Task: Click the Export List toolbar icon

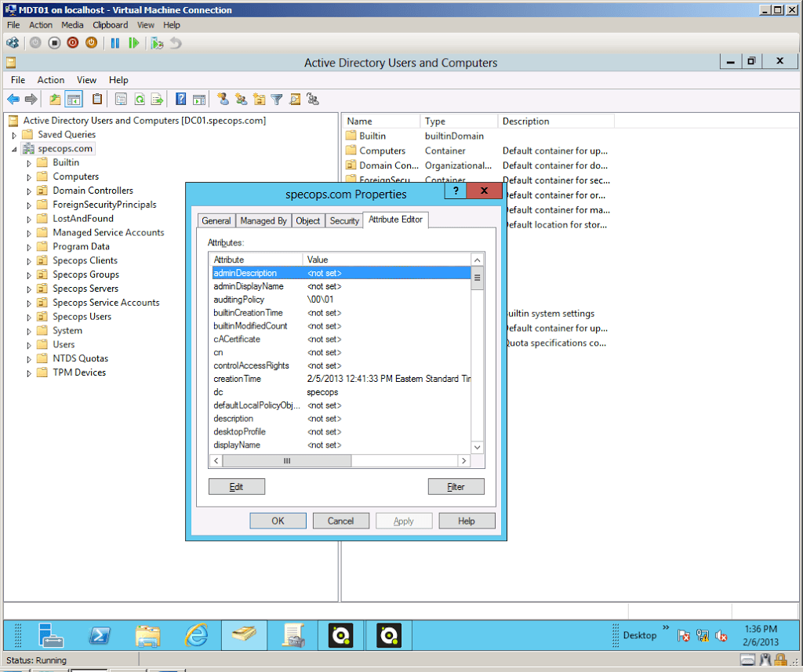Action: pos(157,99)
